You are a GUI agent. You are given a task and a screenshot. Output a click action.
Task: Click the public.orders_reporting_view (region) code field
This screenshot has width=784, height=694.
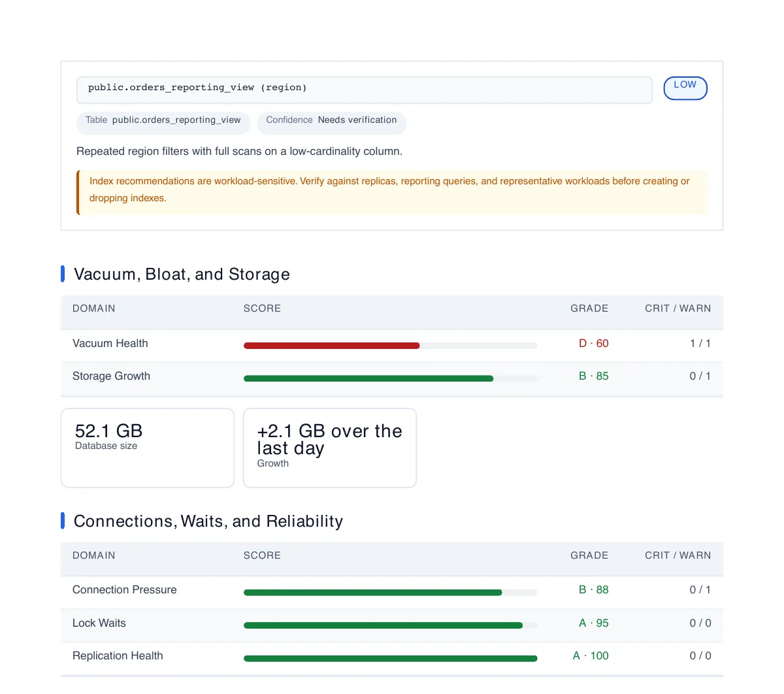pyautogui.click(x=365, y=90)
